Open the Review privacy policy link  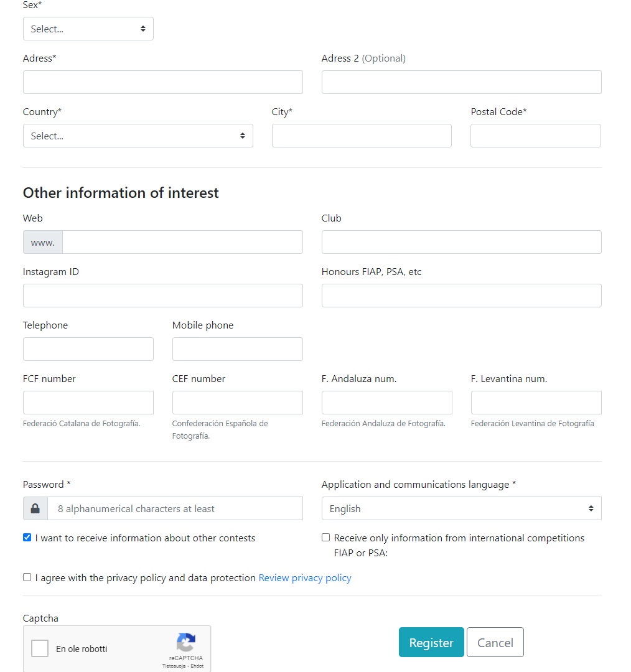(305, 577)
